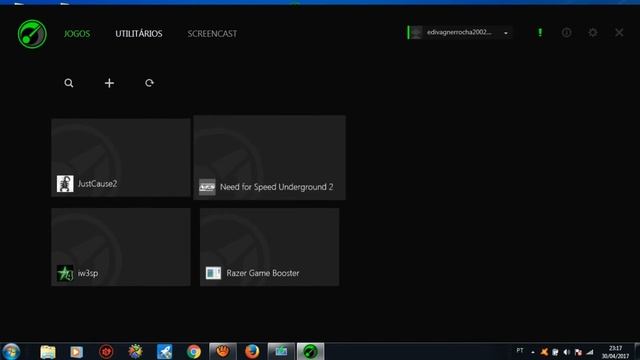Viewport: 640px width, 360px height.
Task: Open the media player taskbar icon
Action: 76,352
